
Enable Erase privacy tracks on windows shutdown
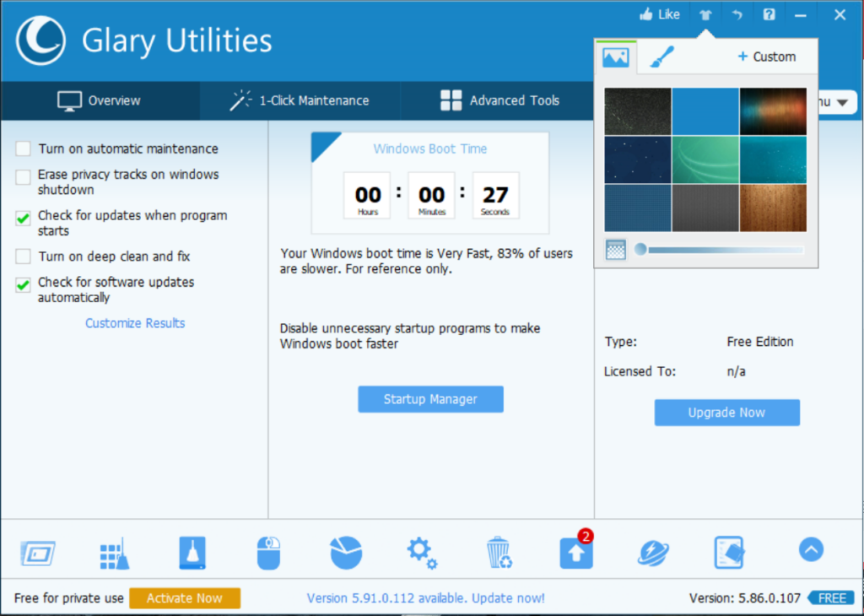(23, 175)
